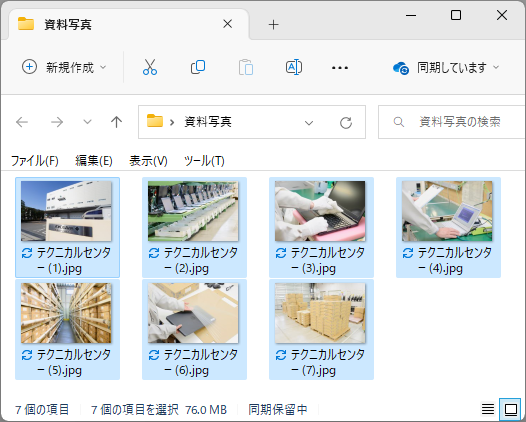Open the 表示(V) menu
526x422 pixels.
pos(148,161)
